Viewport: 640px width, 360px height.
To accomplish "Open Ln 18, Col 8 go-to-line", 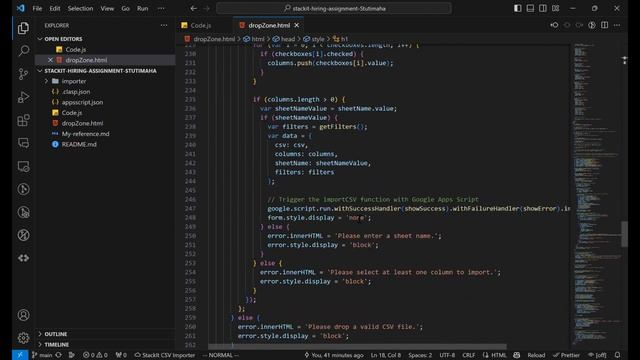I will coord(386,355).
